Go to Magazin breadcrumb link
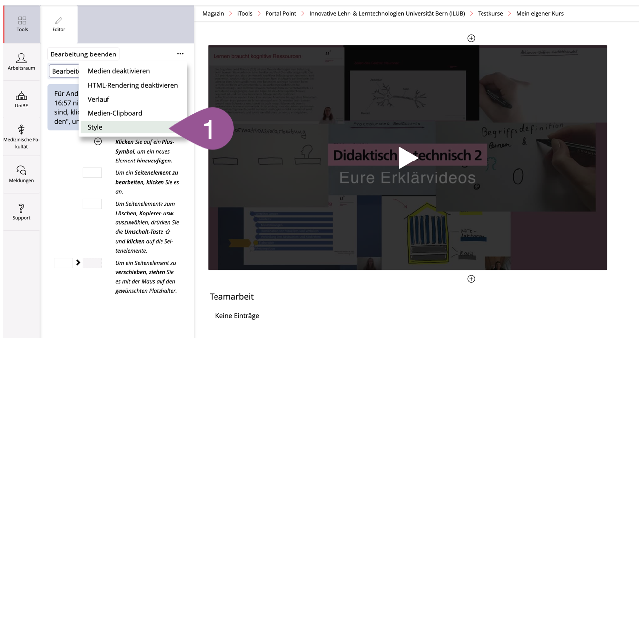 213,14
